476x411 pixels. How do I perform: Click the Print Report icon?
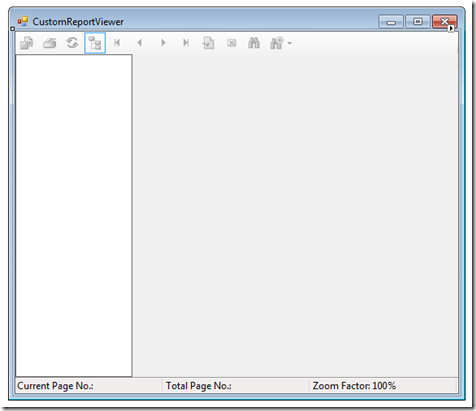tap(50, 43)
